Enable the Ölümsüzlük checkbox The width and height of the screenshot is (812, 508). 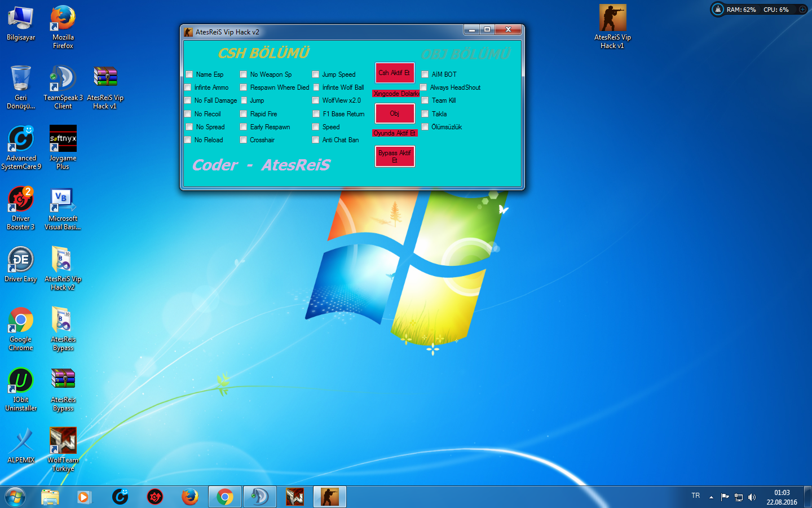[425, 126]
